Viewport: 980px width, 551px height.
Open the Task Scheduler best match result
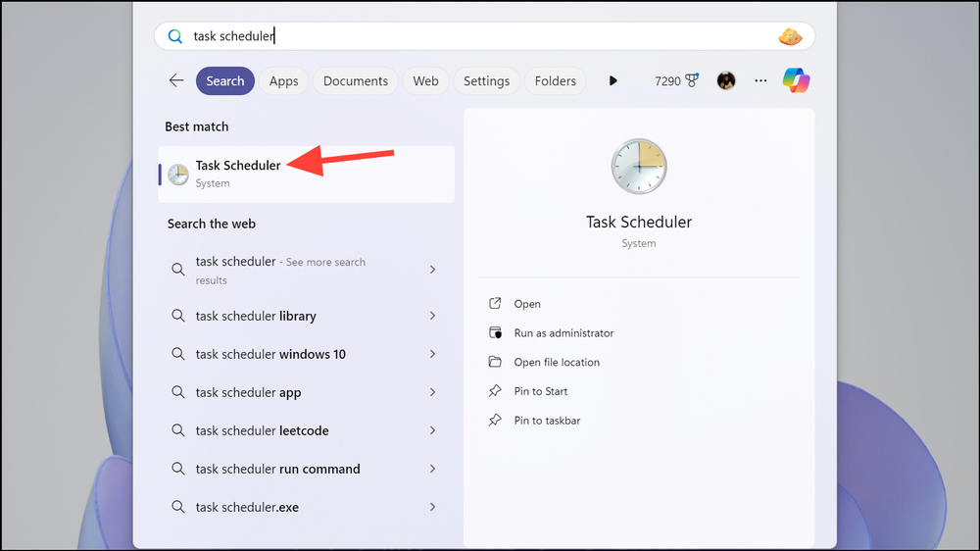click(x=238, y=174)
